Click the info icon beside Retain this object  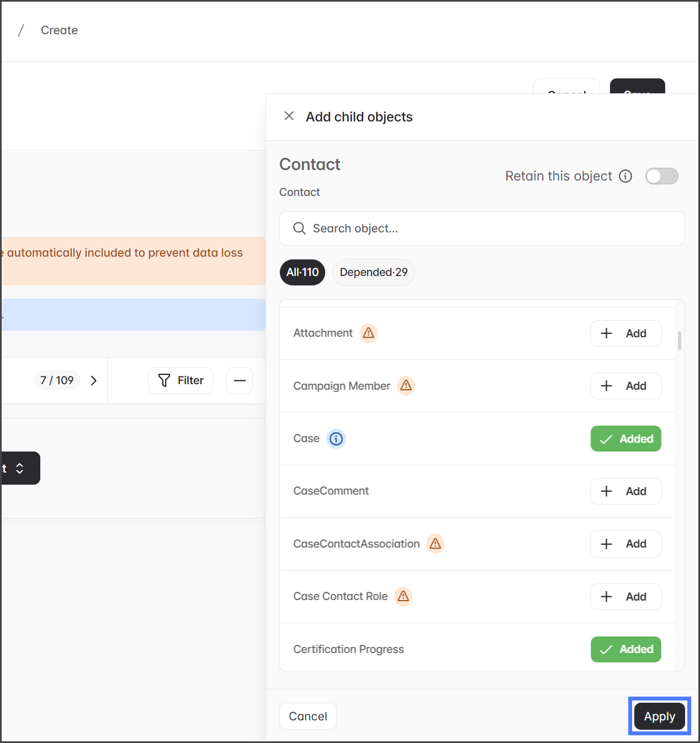[x=625, y=176]
